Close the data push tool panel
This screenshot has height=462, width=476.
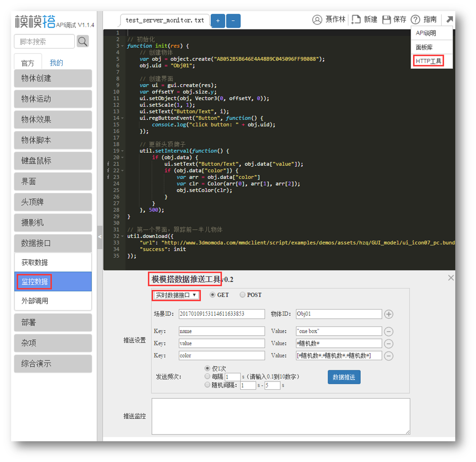[x=451, y=278]
